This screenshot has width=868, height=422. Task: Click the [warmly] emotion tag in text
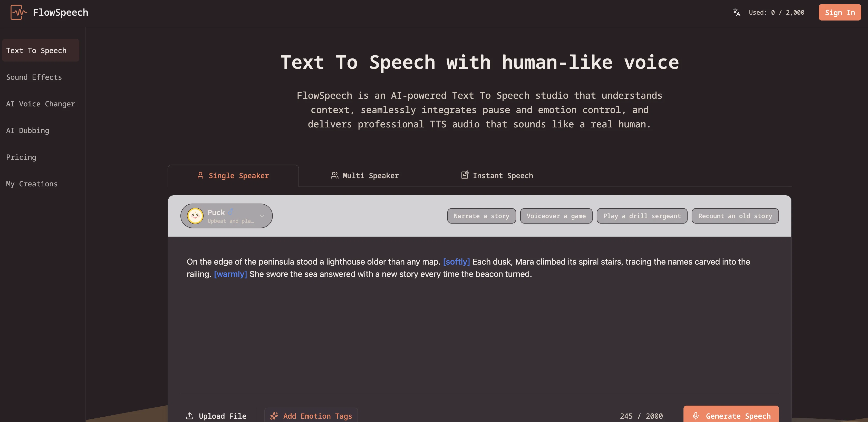coord(230,274)
